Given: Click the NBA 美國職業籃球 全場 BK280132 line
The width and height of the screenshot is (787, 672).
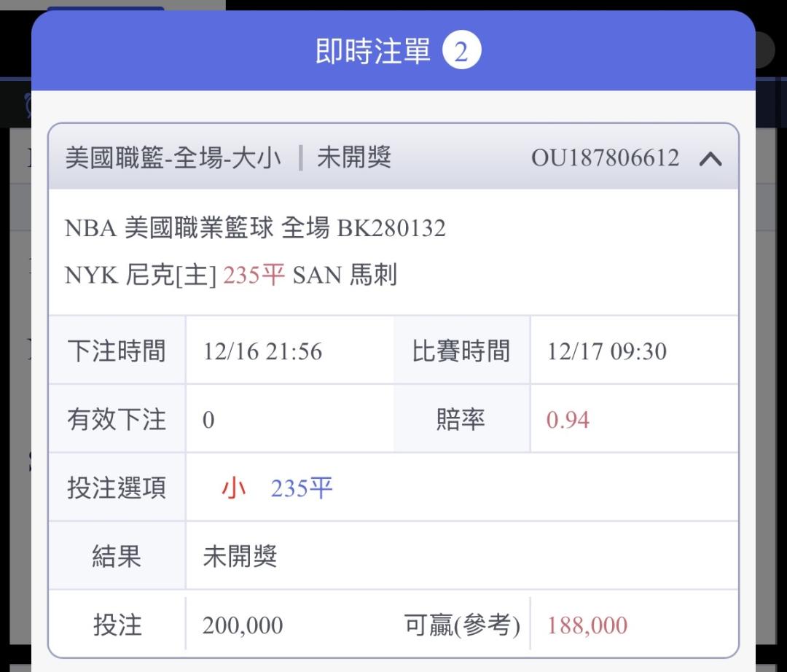Looking at the screenshot, I should (x=255, y=228).
